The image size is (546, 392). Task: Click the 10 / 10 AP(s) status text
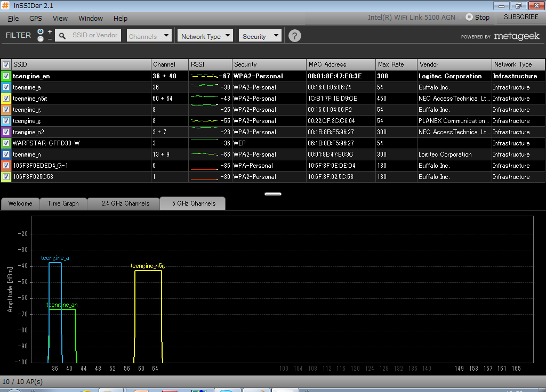(x=22, y=381)
